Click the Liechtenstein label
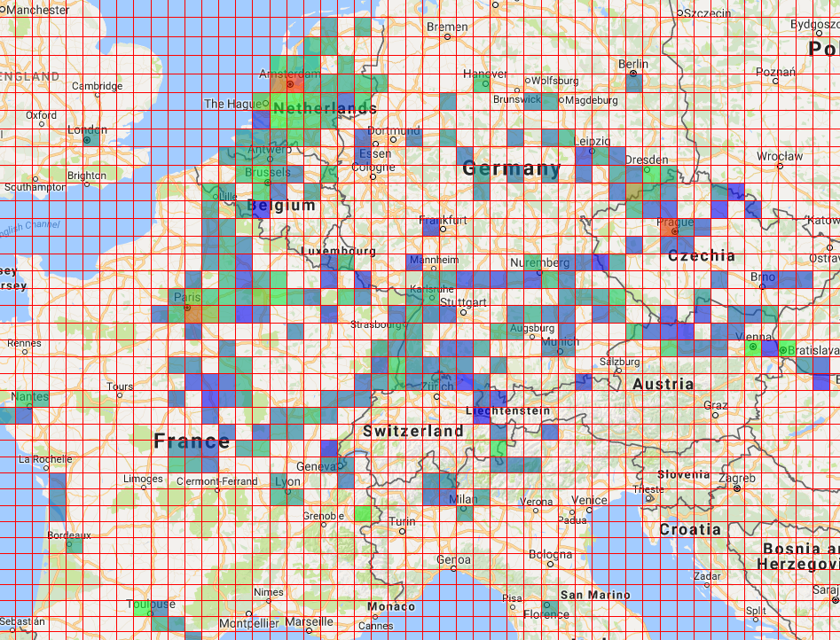The height and width of the screenshot is (640, 840). [x=508, y=410]
